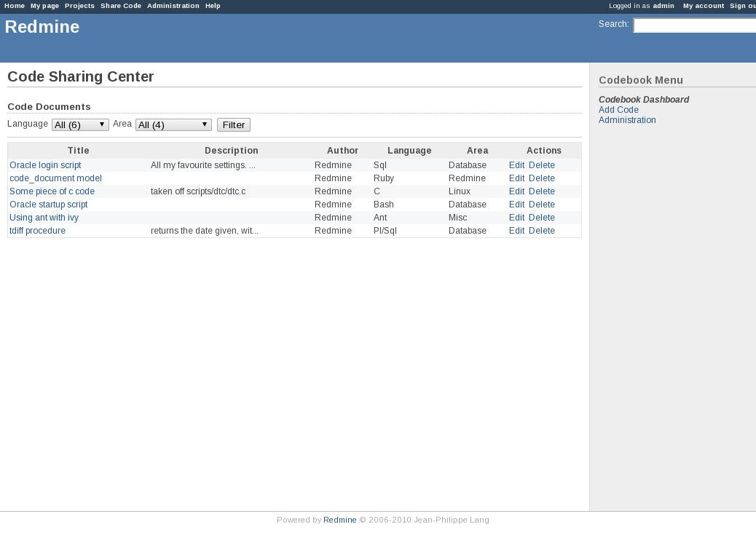
Task: Click the Redmine link in footer
Action: [x=340, y=520]
